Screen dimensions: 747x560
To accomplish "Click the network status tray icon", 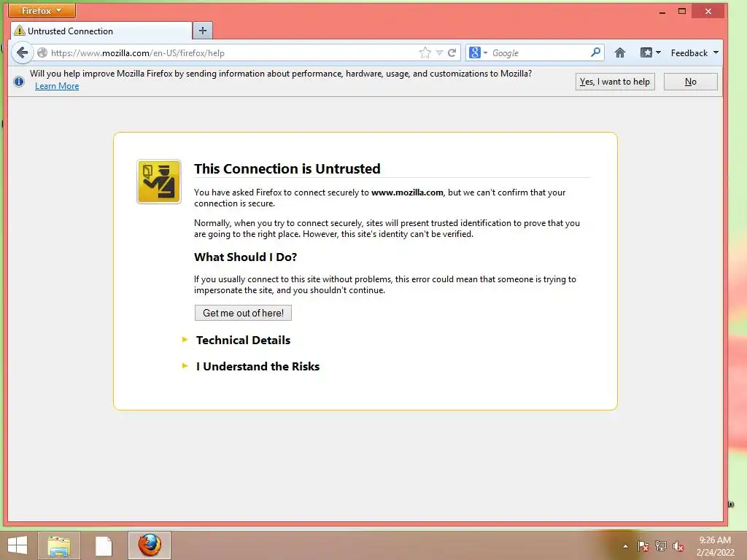I will pyautogui.click(x=661, y=546).
